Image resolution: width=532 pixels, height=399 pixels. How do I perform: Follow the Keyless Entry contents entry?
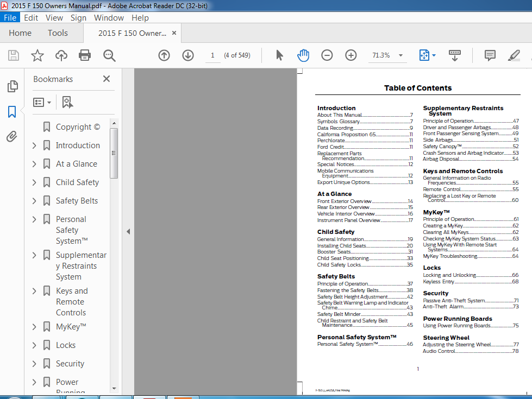coord(471,282)
